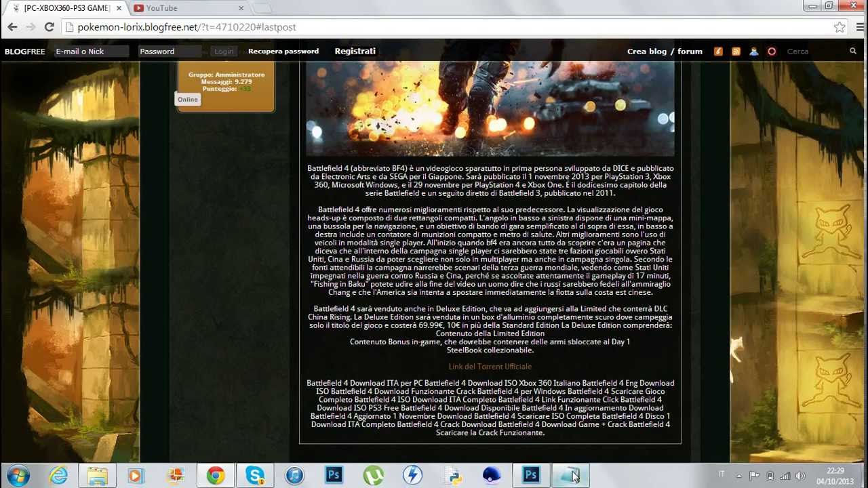Open the Recupera password link
This screenshot has width=868, height=488.
[x=283, y=51]
